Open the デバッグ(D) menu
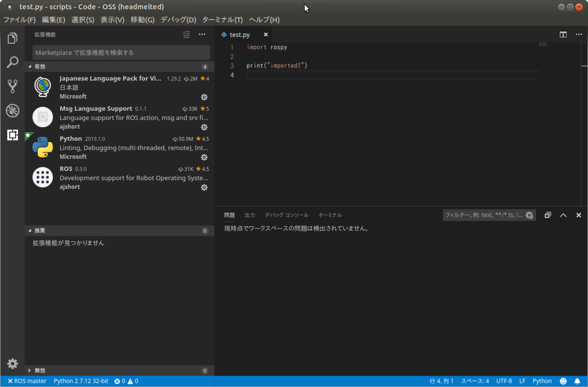 (178, 20)
